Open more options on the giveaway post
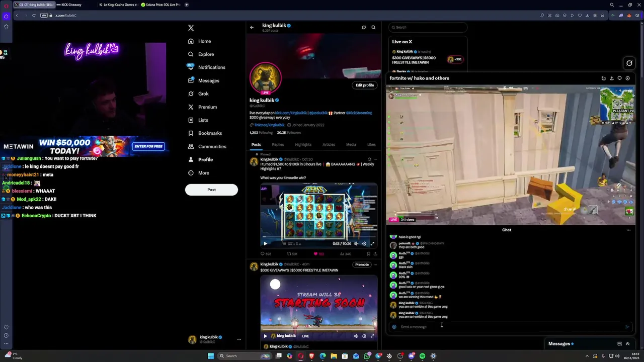The width and height of the screenshot is (644, 362). (375, 264)
